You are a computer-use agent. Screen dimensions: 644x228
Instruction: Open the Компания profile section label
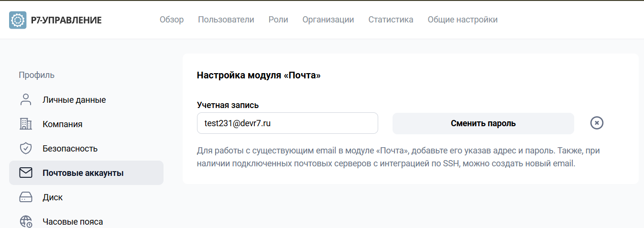[x=62, y=124]
